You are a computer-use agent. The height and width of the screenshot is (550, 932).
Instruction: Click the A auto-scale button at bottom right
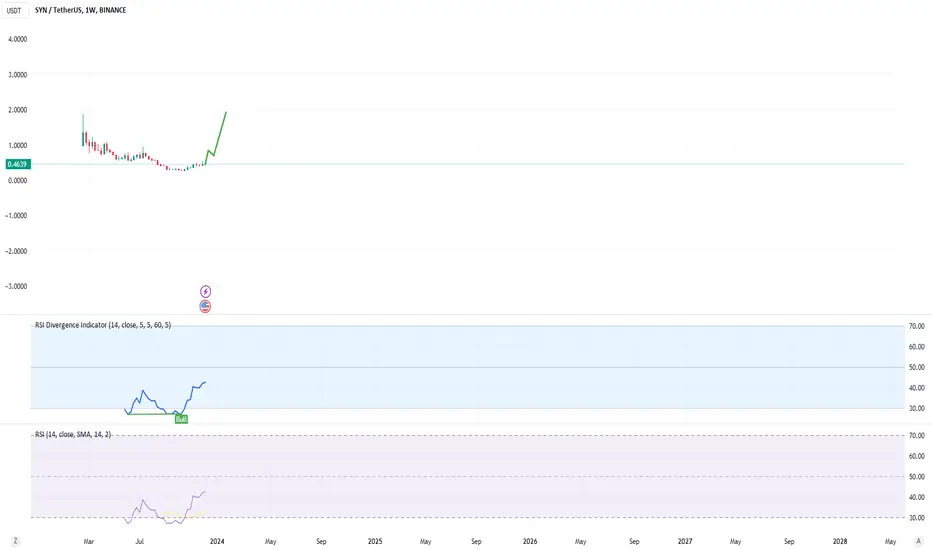pyautogui.click(x=918, y=541)
